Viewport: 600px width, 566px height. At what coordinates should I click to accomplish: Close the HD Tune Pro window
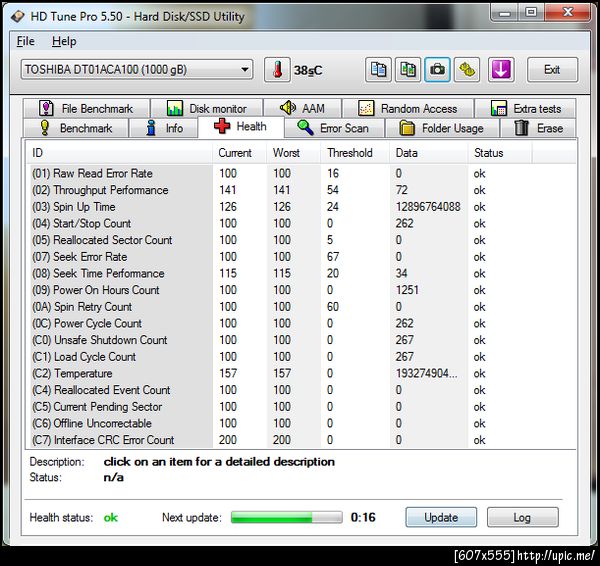tap(567, 13)
